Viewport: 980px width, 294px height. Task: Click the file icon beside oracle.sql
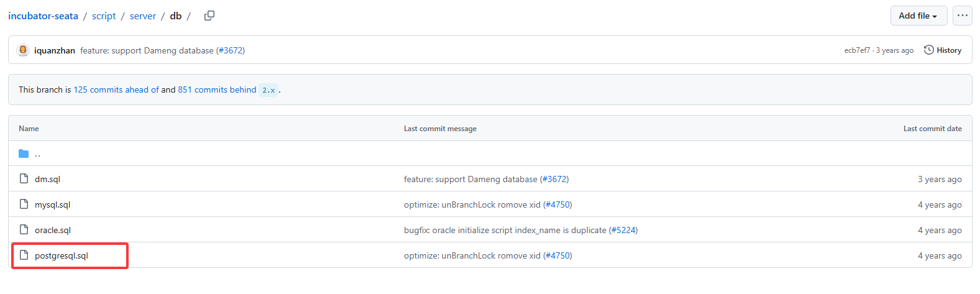coord(24,230)
